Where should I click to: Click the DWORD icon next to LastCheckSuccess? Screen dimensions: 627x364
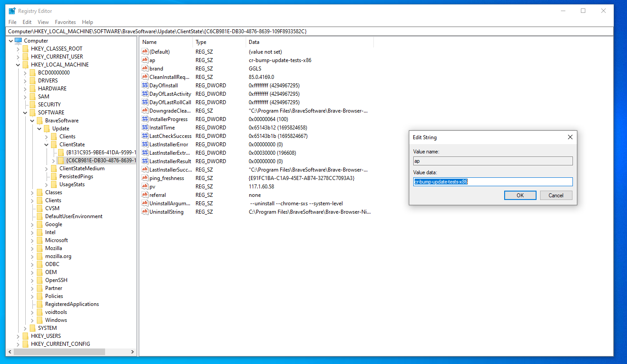click(x=145, y=136)
